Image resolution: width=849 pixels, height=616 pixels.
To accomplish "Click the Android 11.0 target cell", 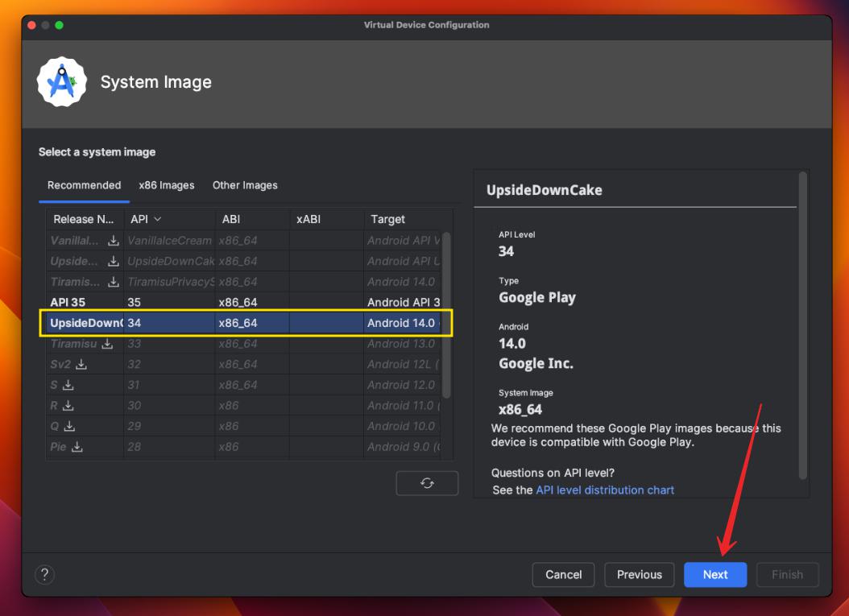I will coord(402,406).
